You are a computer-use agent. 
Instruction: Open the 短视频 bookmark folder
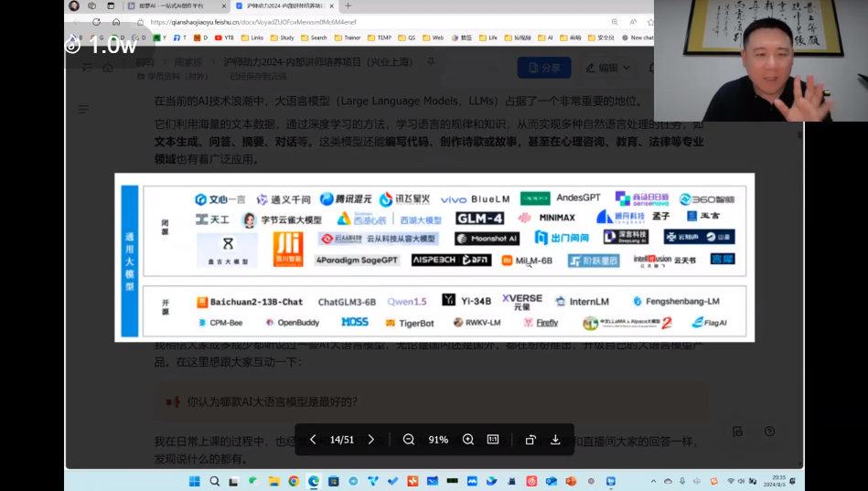click(x=518, y=37)
